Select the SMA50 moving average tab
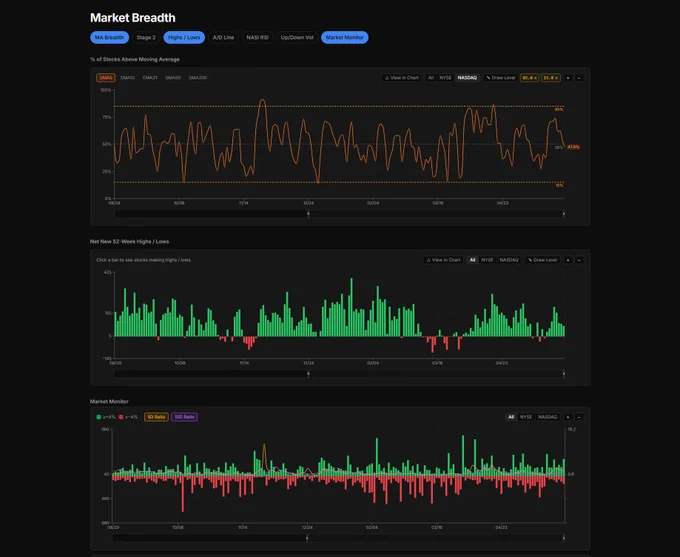Viewport: 680px width, 557px height. pyautogui.click(x=173, y=78)
